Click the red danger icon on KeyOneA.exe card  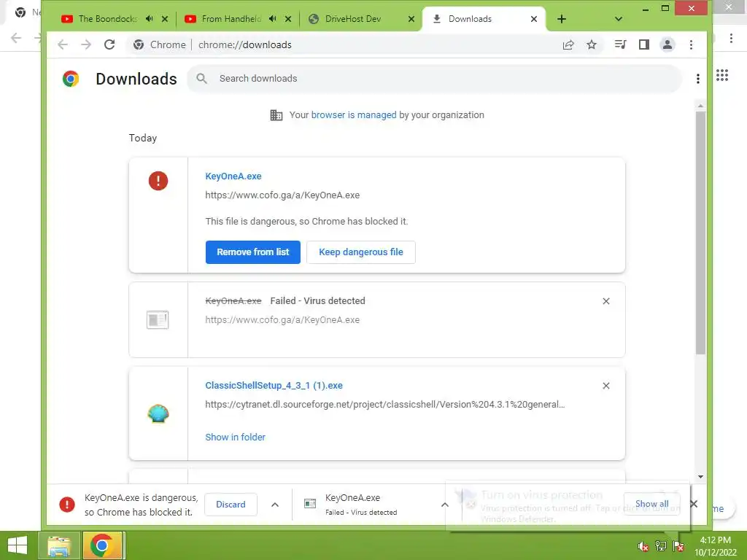coord(158,181)
